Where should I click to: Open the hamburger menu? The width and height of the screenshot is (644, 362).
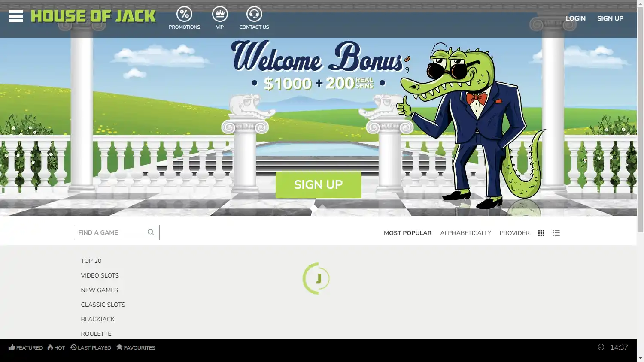click(15, 16)
